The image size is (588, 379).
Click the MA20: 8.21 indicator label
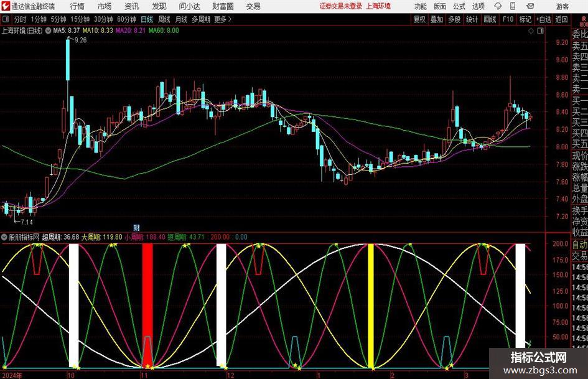(x=130, y=30)
